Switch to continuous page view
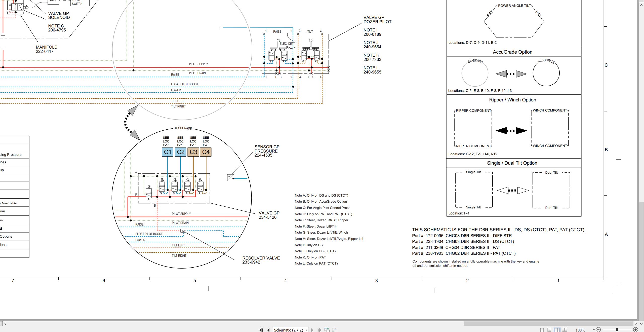Image resolution: width=644 pixels, height=332 pixels. [549, 330]
